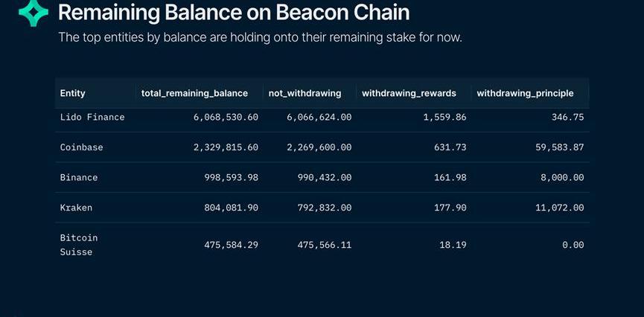Viewport: 644px width, 317px height.
Task: Click the Binance entity name
Action: (79, 178)
